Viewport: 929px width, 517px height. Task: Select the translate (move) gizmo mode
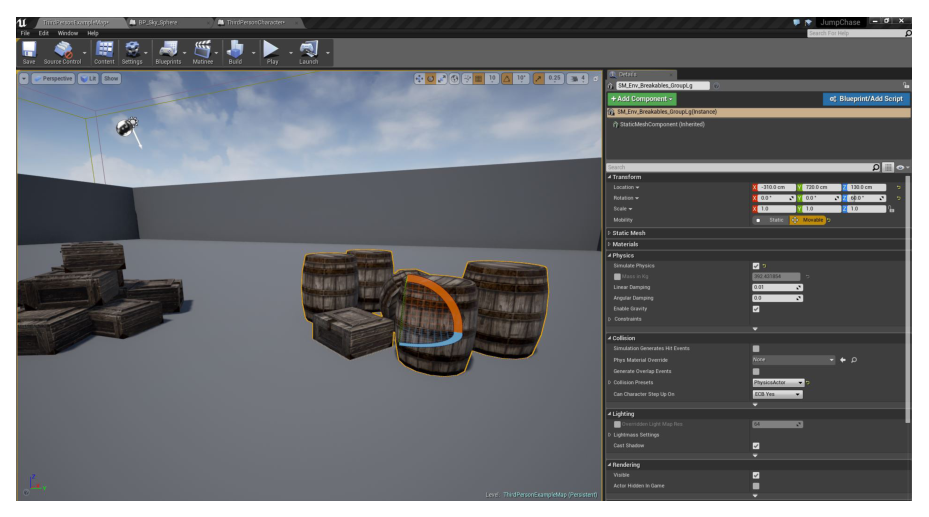[419, 78]
